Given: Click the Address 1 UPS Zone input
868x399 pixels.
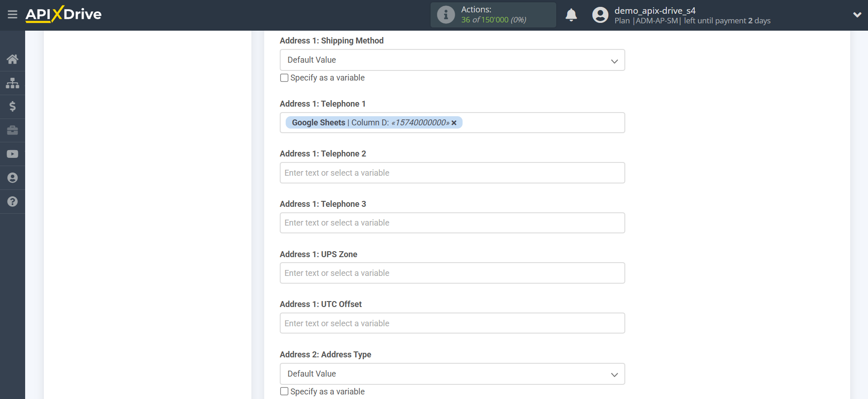Looking at the screenshot, I should point(452,273).
